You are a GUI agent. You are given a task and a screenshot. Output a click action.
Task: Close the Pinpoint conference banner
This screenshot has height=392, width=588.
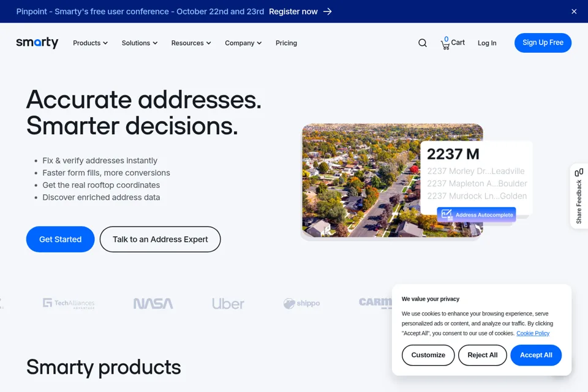pyautogui.click(x=574, y=12)
